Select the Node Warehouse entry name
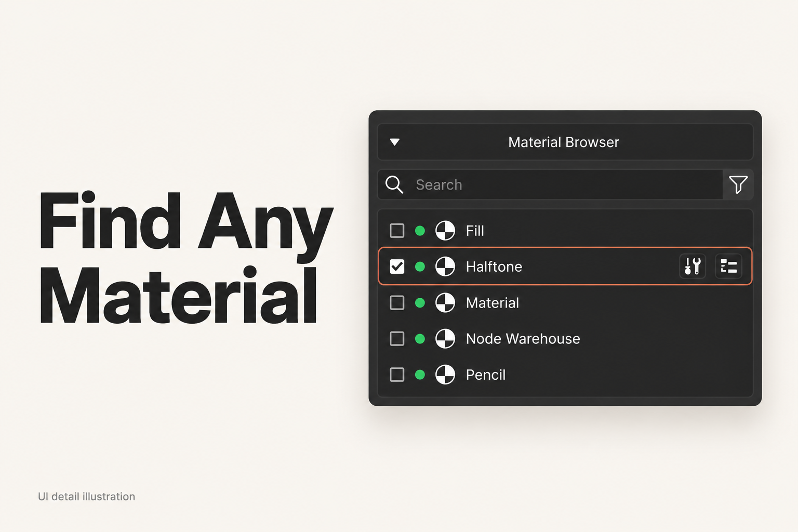 point(523,339)
